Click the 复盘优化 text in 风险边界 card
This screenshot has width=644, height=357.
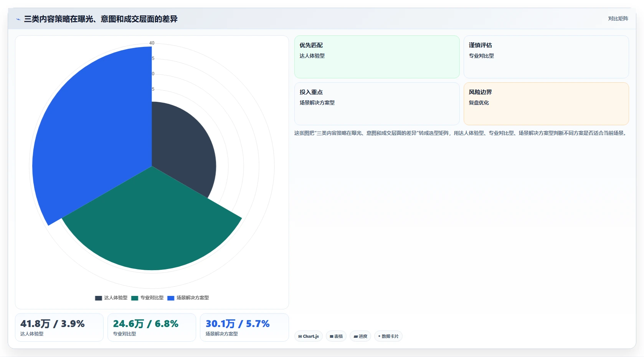coord(479,103)
